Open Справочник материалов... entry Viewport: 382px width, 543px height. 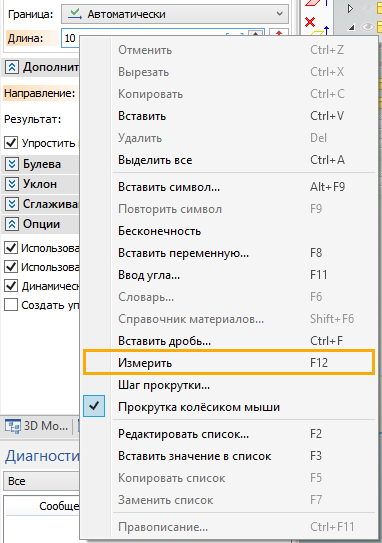[229, 319]
